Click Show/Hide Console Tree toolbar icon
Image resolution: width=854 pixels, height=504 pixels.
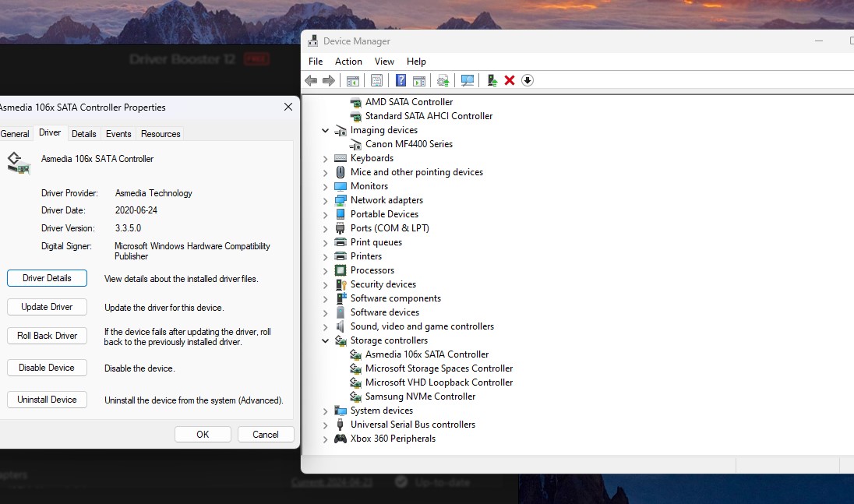tap(353, 80)
